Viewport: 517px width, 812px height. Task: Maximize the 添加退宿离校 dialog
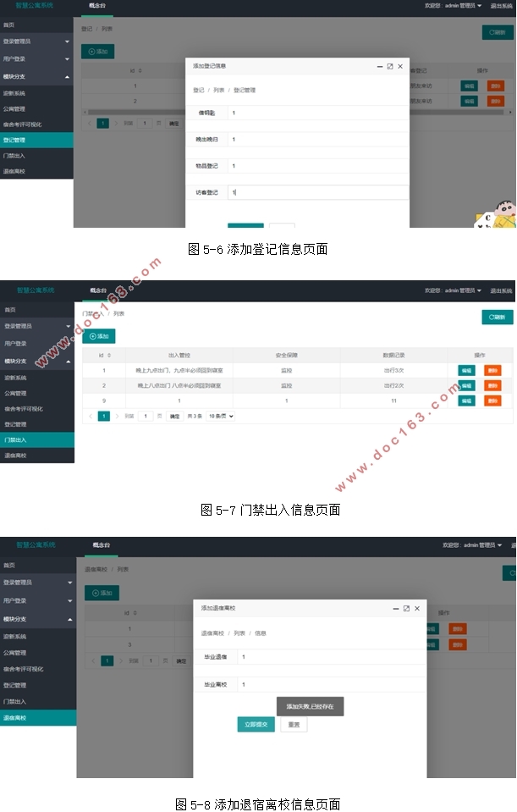tap(406, 609)
